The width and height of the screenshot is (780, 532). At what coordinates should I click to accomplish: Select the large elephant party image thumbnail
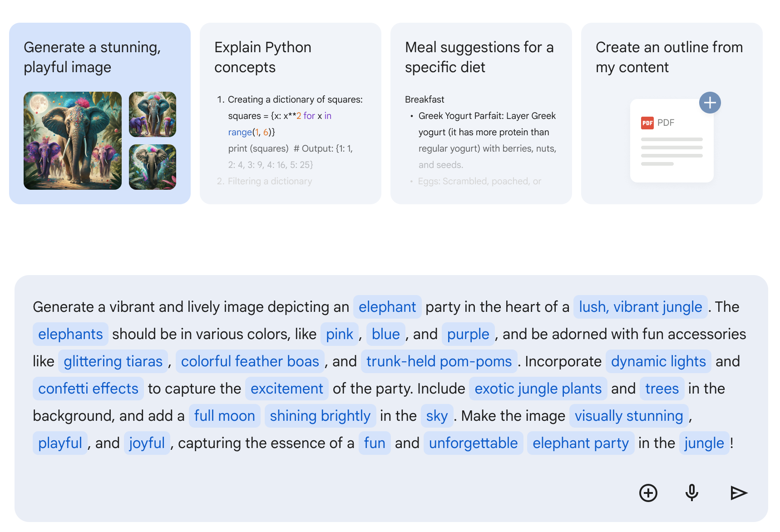coord(72,141)
